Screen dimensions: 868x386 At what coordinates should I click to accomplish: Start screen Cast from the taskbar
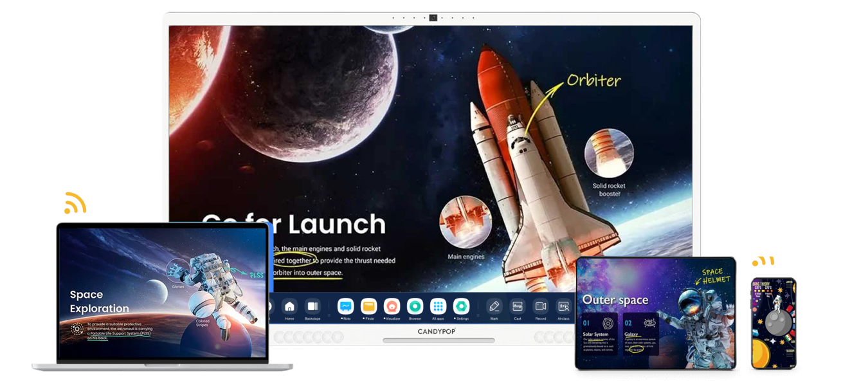518,307
